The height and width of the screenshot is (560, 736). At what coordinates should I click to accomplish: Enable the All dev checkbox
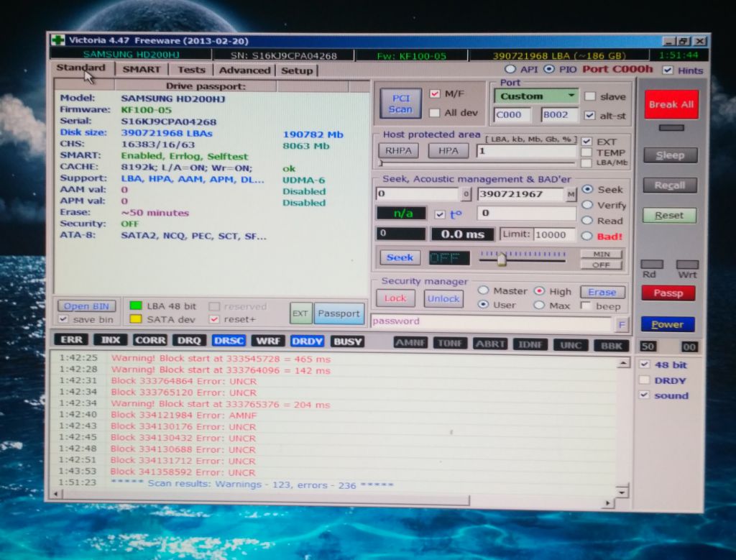click(x=435, y=113)
